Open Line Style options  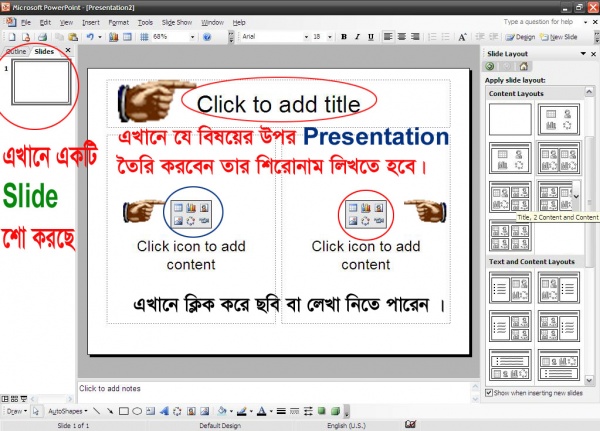(x=281, y=411)
